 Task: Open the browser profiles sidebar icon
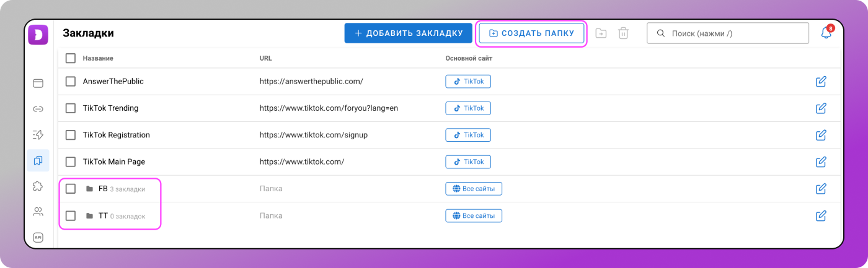38,83
